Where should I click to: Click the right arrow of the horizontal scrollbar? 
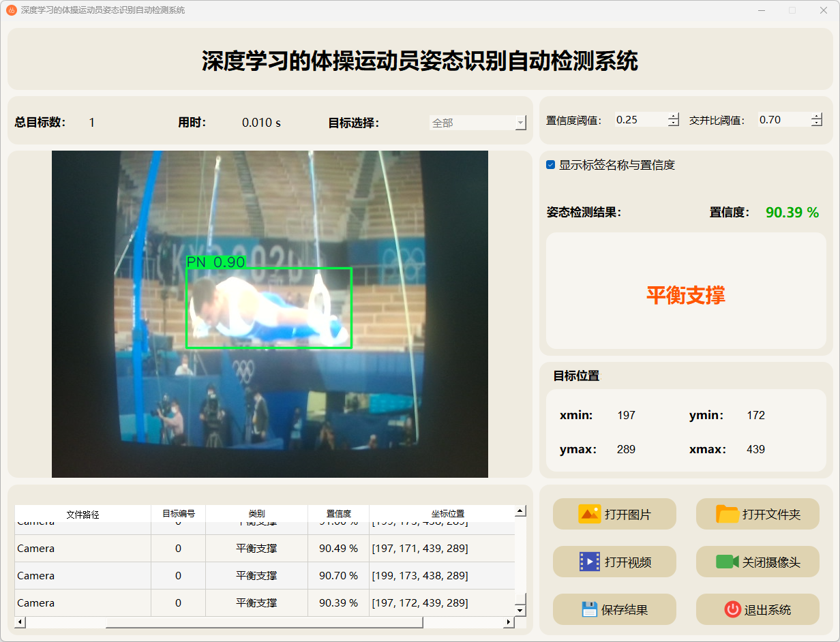pos(509,622)
